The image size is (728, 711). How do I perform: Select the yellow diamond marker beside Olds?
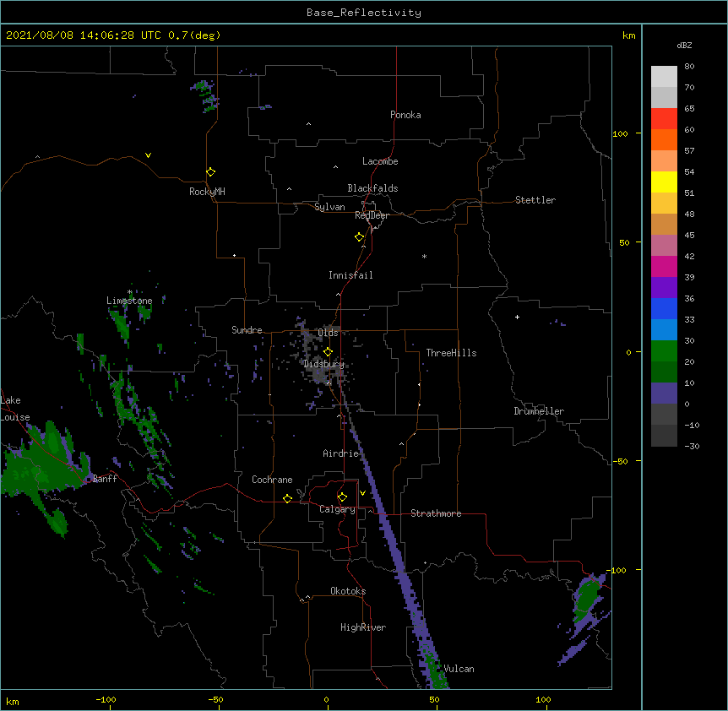328,351
